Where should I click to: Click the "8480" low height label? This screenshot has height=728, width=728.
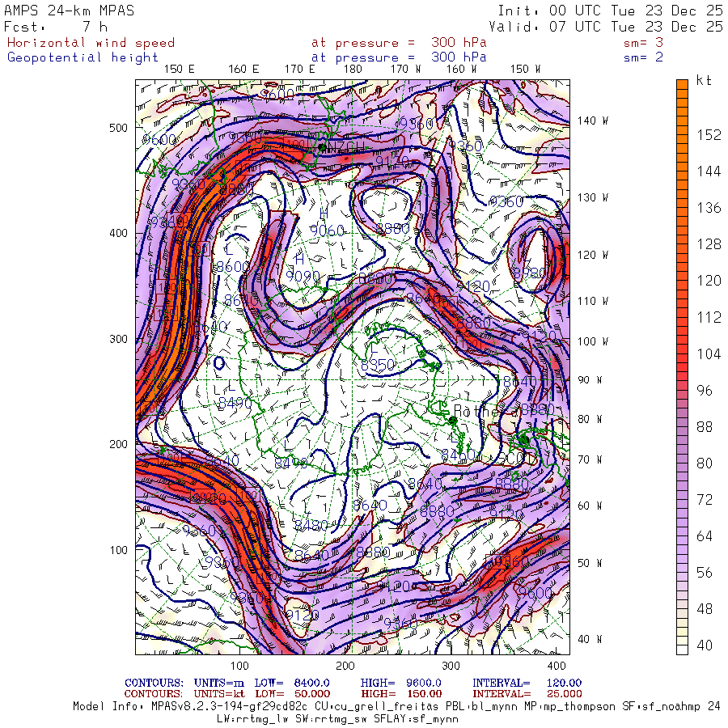[311, 525]
